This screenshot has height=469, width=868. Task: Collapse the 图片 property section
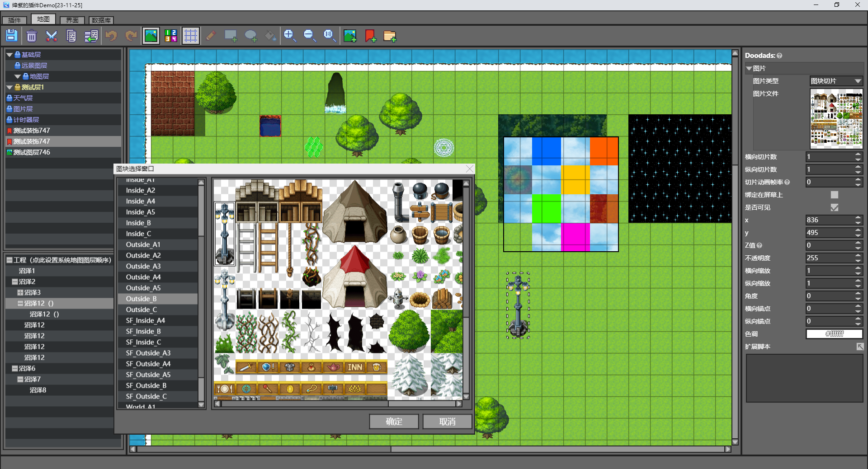[x=749, y=68]
